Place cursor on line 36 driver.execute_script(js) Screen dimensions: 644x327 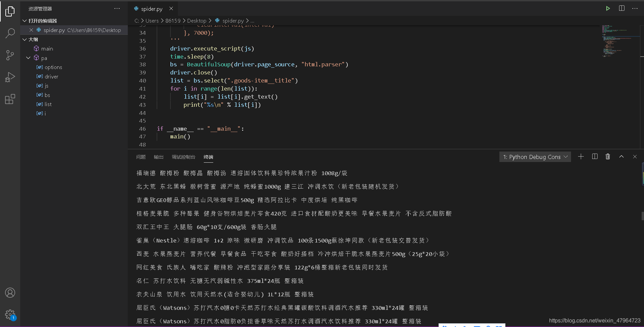[212, 48]
